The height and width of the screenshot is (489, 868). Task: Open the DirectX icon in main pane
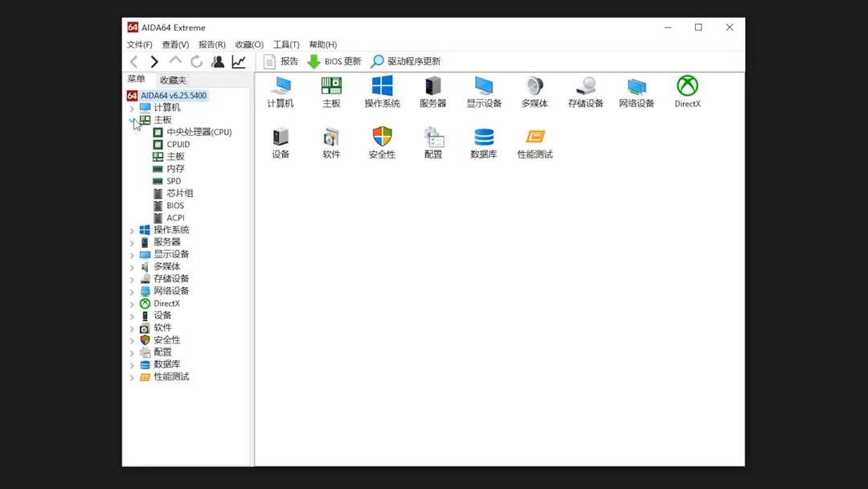[x=687, y=92]
